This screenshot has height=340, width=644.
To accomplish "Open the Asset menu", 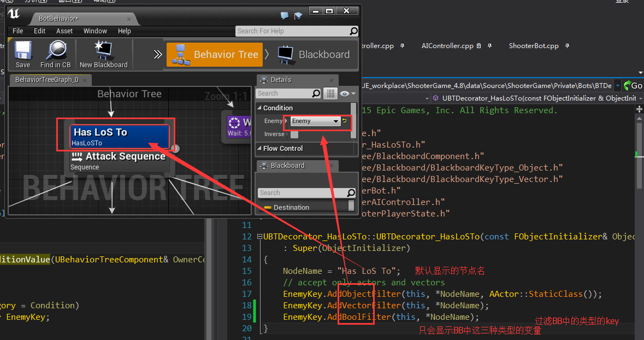I will pyautogui.click(x=64, y=31).
